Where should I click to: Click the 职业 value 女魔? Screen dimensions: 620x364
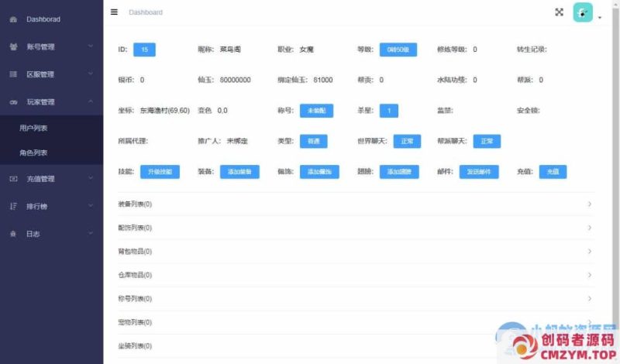click(x=306, y=50)
